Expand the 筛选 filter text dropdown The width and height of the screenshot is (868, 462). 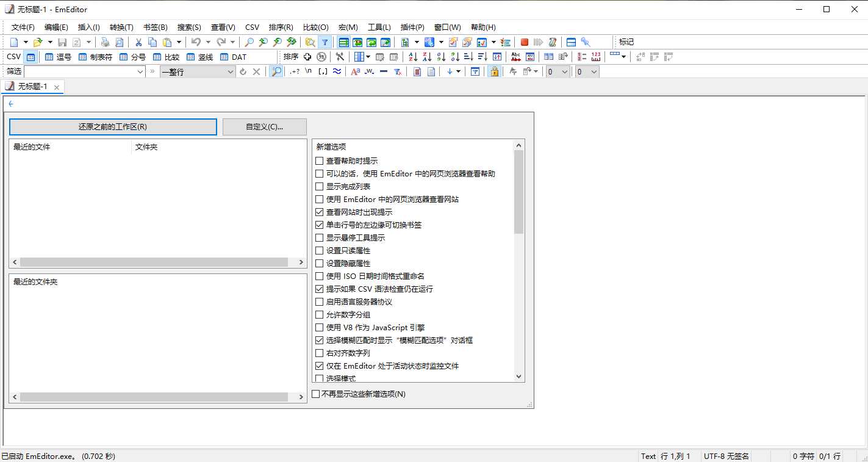140,71
